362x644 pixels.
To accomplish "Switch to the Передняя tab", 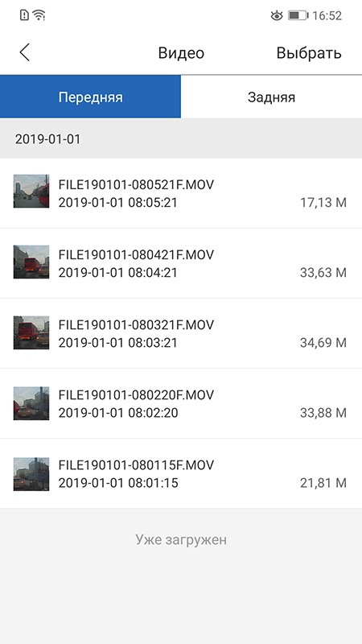I will 90,97.
